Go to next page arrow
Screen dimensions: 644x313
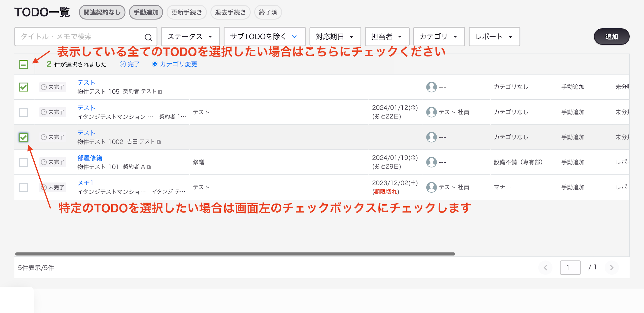pyautogui.click(x=612, y=267)
